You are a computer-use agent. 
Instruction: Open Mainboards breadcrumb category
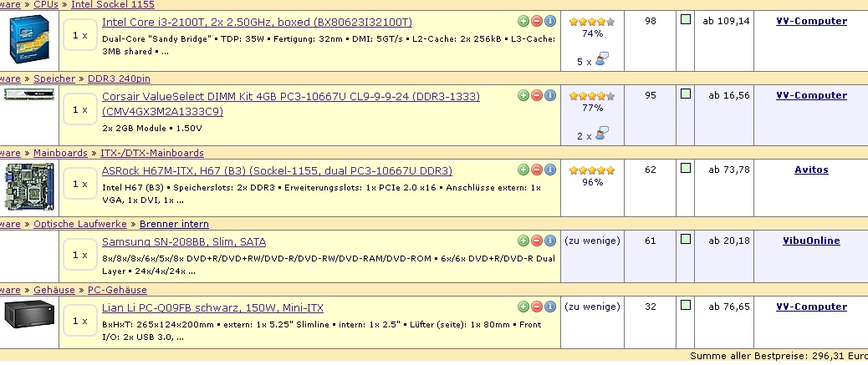[60, 153]
